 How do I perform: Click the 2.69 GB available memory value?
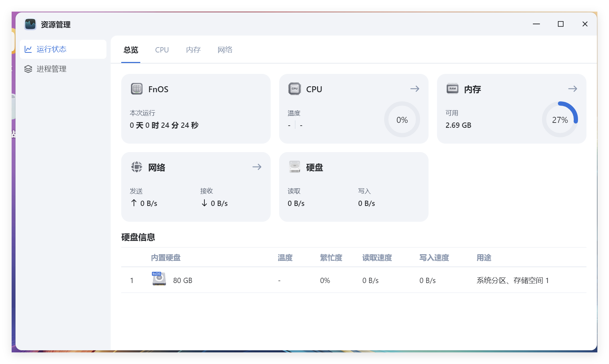coord(458,125)
